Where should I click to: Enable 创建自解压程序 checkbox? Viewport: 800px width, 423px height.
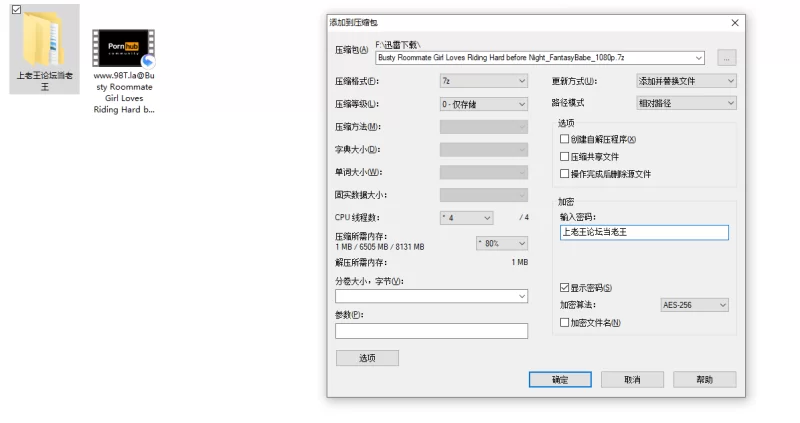tap(565, 140)
